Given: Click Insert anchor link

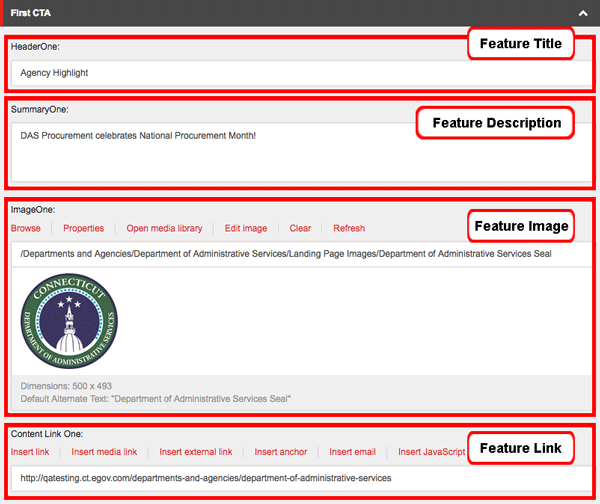Looking at the screenshot, I should (280, 452).
